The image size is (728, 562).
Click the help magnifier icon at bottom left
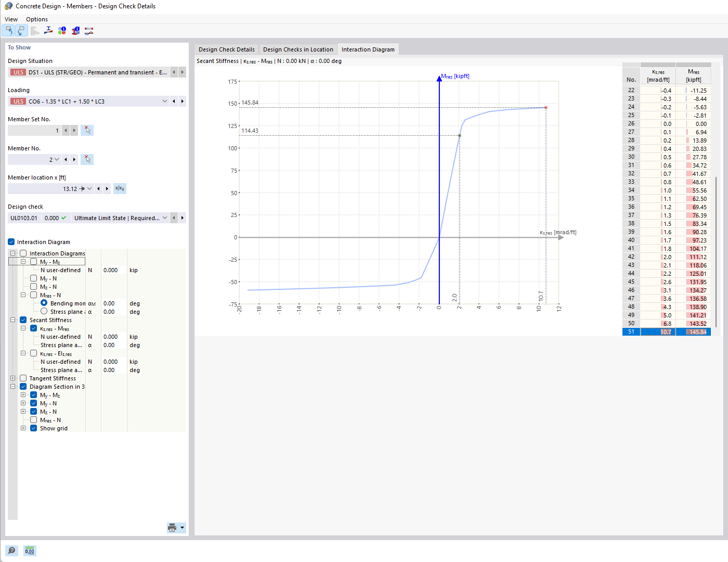point(11,551)
